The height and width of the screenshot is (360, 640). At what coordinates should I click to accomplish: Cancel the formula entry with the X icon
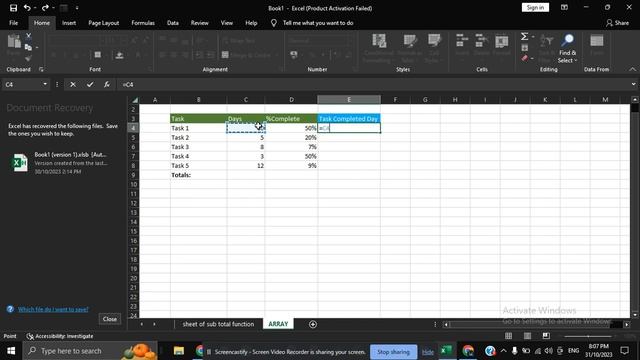pos(73,84)
